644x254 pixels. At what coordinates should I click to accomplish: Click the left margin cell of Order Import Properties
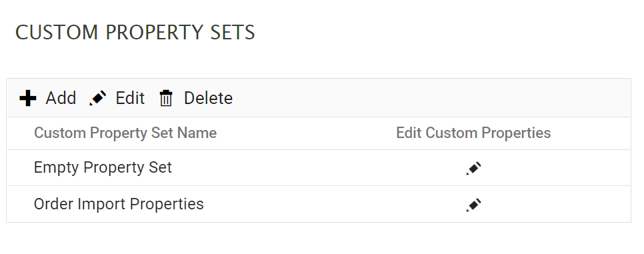coord(20,204)
